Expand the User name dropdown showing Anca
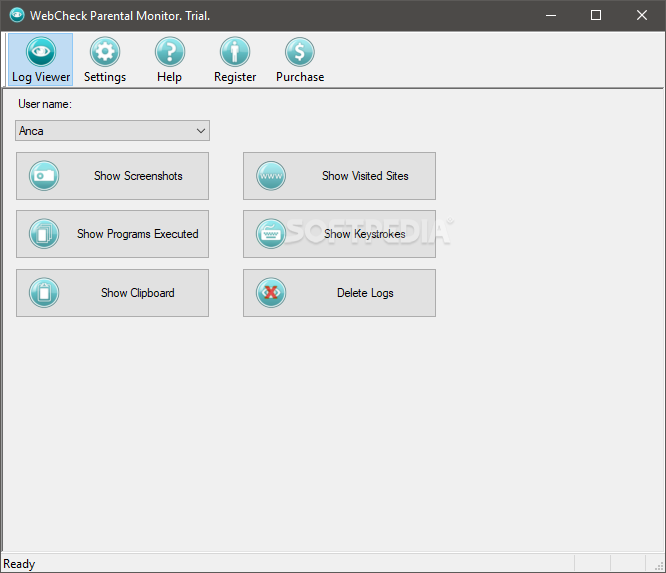Image resolution: width=666 pixels, height=573 pixels. pos(113,130)
